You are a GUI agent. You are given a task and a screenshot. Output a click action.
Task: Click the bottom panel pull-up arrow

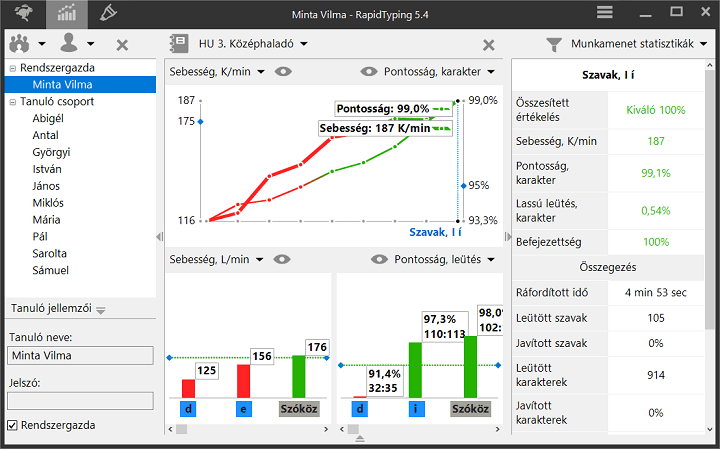[x=360, y=438]
